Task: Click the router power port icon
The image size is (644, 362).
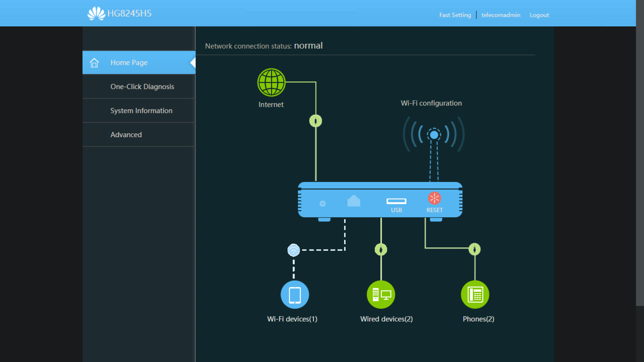Action: (x=323, y=204)
